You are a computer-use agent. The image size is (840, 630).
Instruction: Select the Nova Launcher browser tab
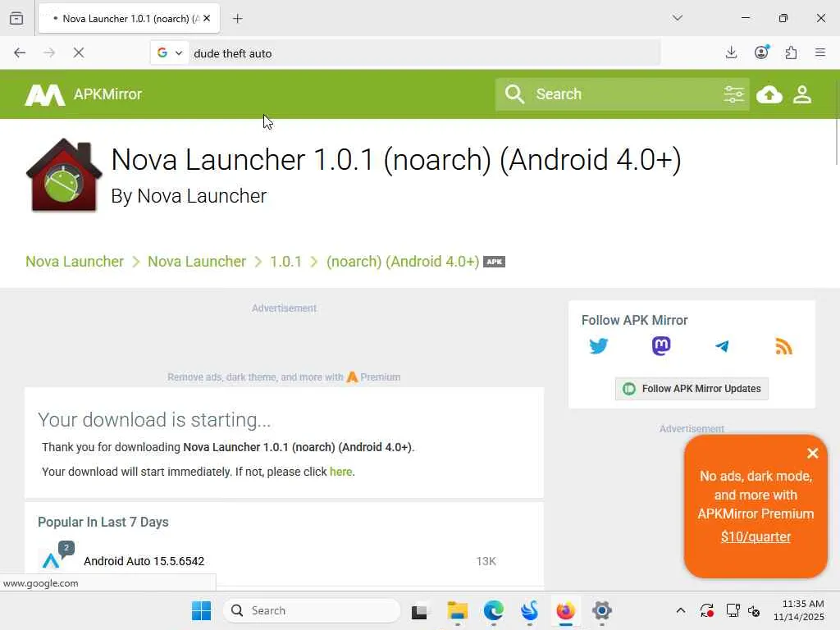[x=129, y=19]
